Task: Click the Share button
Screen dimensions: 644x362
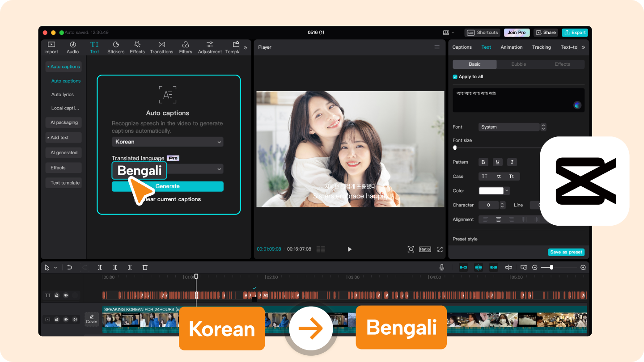Action: (546, 33)
